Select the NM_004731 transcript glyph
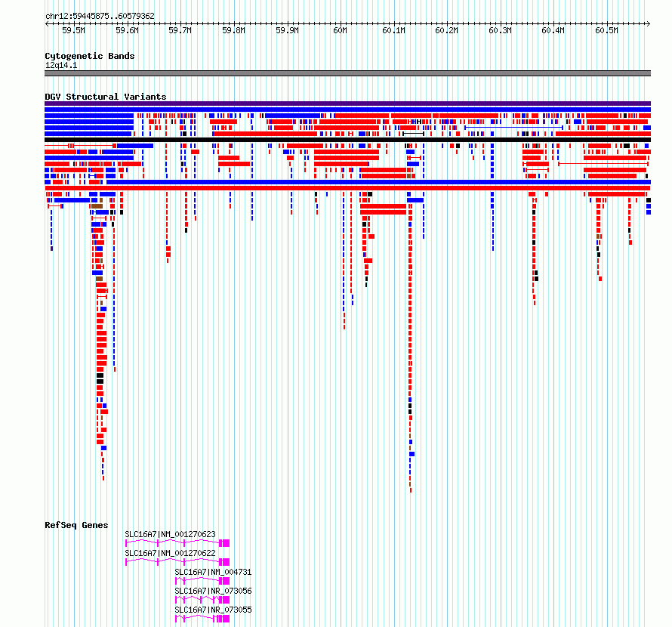This screenshot has height=627, width=672. tap(202, 581)
